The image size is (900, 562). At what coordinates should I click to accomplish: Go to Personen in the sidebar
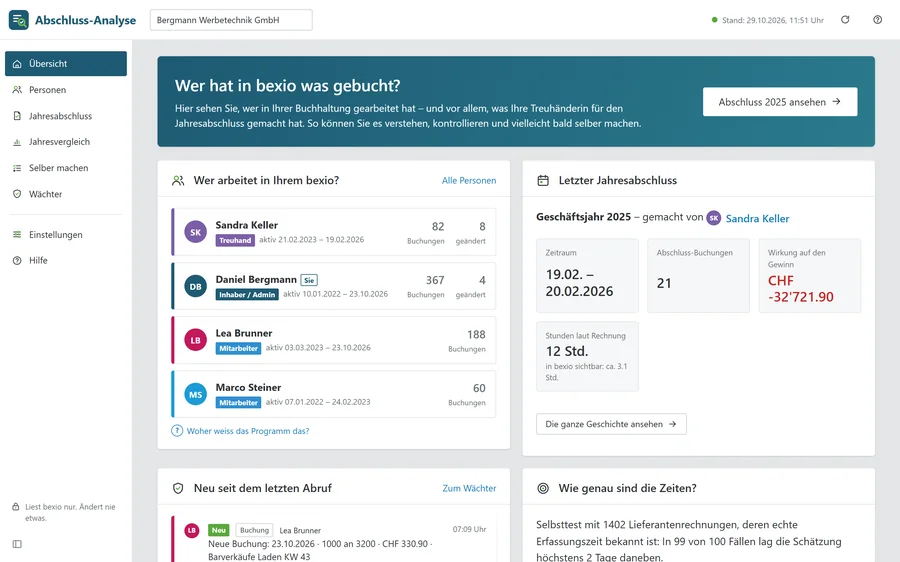[x=66, y=90]
